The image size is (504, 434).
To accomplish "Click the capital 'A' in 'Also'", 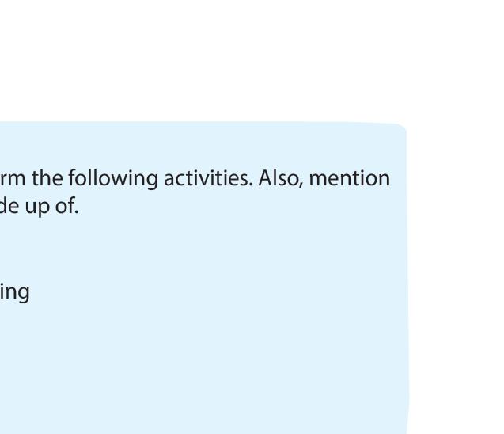I will click(265, 178).
